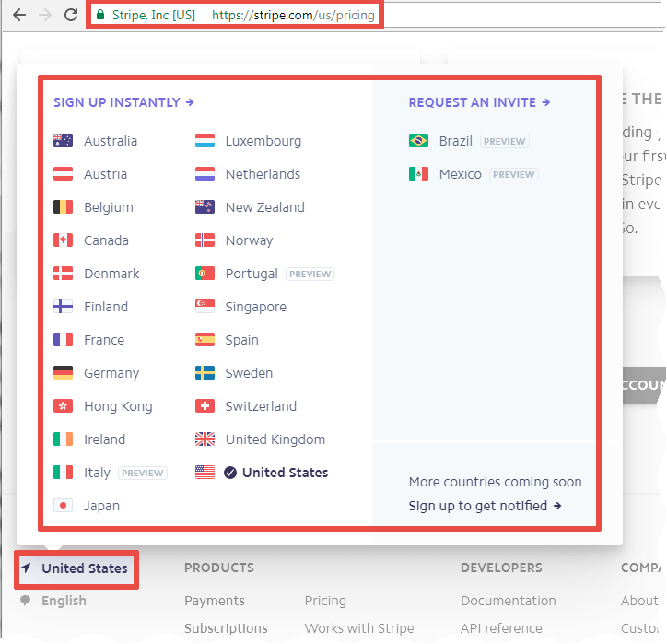The image size is (667, 644).
Task: Click the speech bubble language icon
Action: click(26, 600)
